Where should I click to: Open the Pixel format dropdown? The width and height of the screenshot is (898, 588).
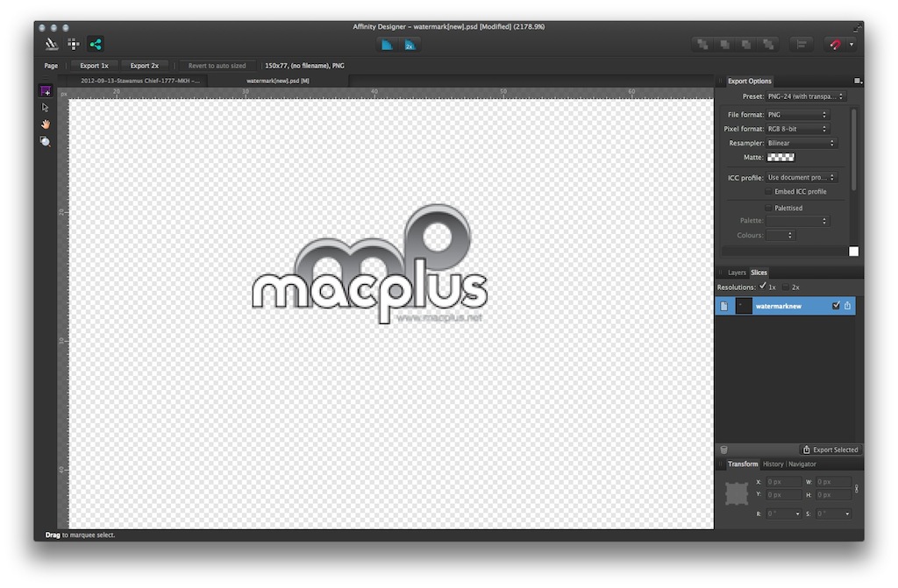coord(798,129)
